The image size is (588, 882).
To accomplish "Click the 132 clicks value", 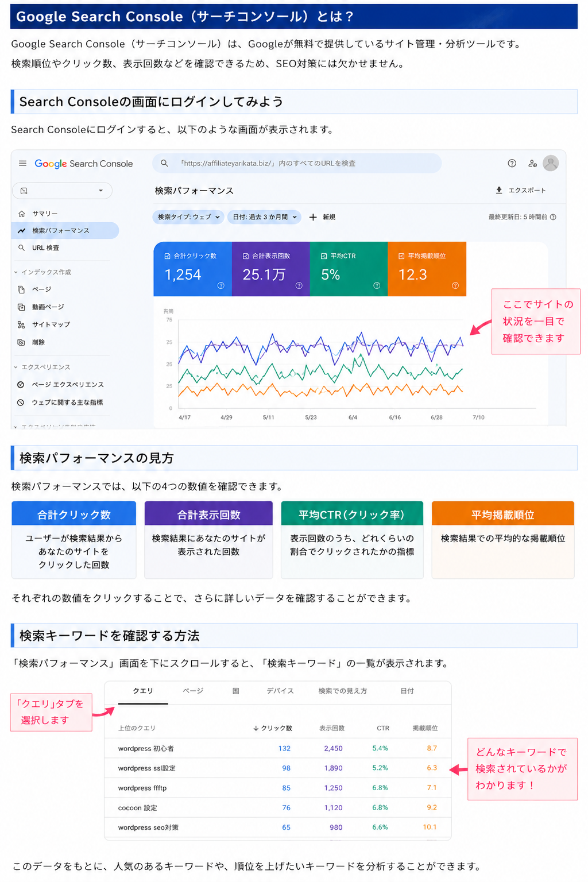I will (284, 748).
